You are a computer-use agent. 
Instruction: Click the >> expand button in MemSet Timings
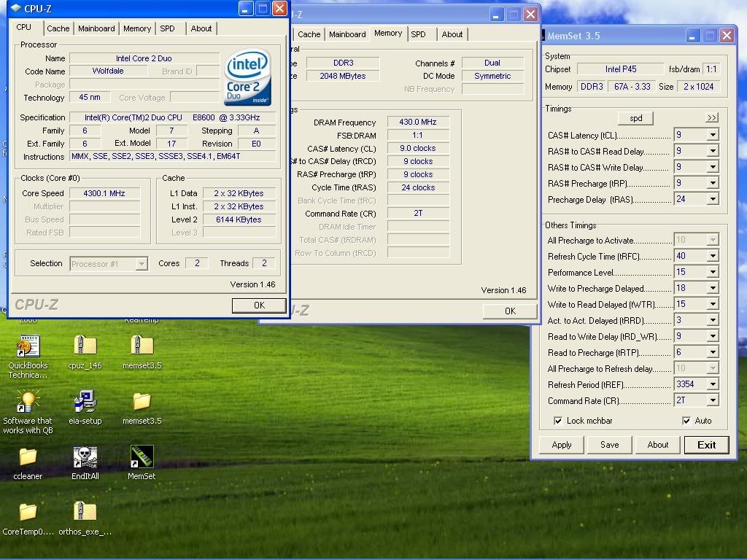tap(712, 117)
